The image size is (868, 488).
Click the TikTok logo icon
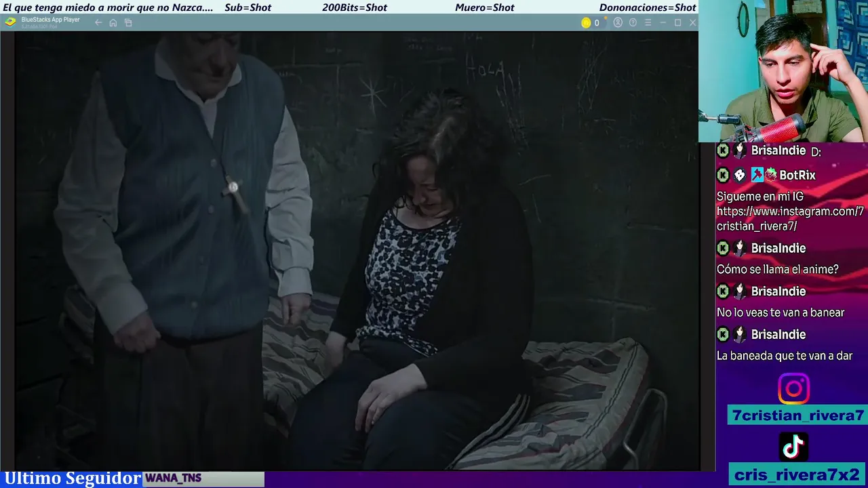793,447
